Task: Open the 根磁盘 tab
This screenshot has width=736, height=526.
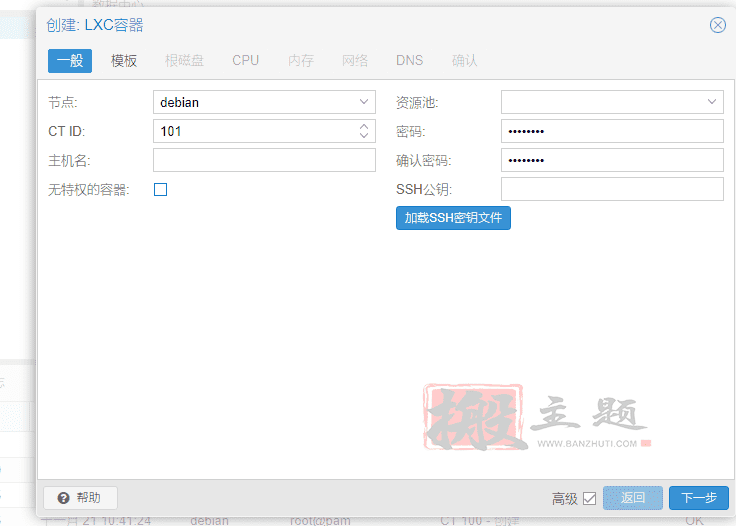Action: point(184,61)
